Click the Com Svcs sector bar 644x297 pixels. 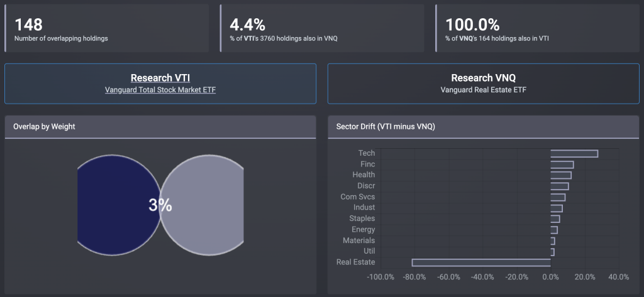(x=557, y=197)
